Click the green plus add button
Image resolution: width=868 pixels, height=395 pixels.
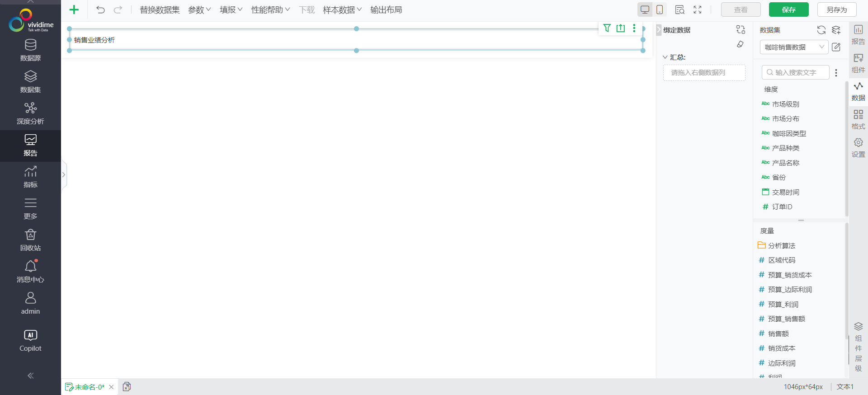pyautogui.click(x=74, y=9)
